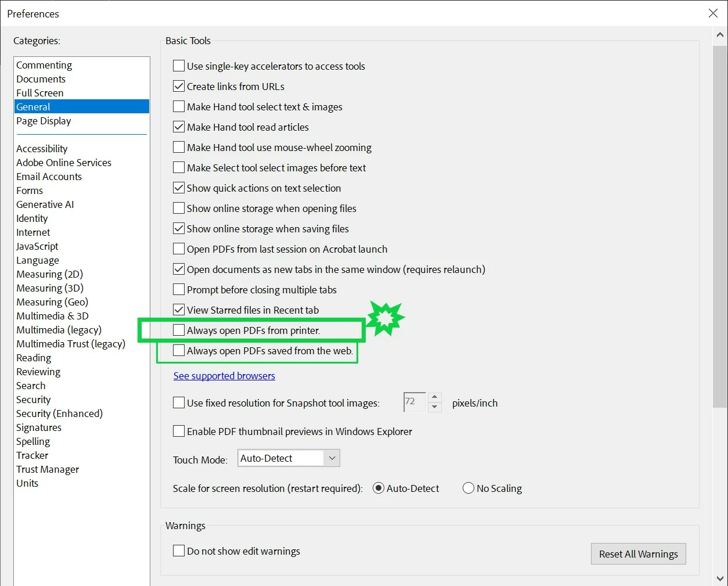This screenshot has height=586, width=728.
Task: Click the "See supported browsers" link
Action: pyautogui.click(x=224, y=376)
